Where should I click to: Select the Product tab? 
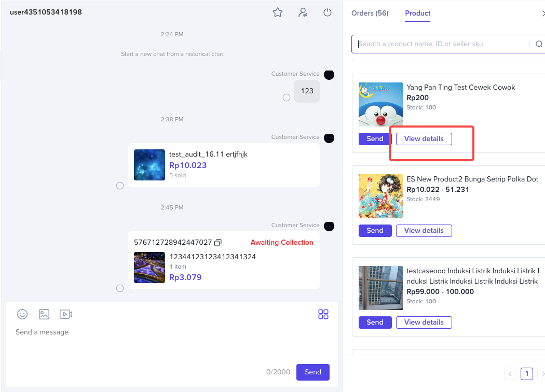point(418,13)
